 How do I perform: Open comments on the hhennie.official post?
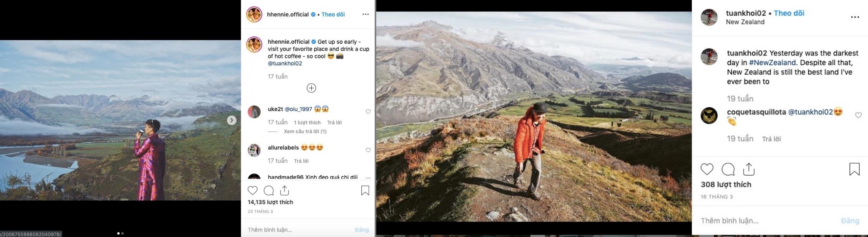pos(269,191)
